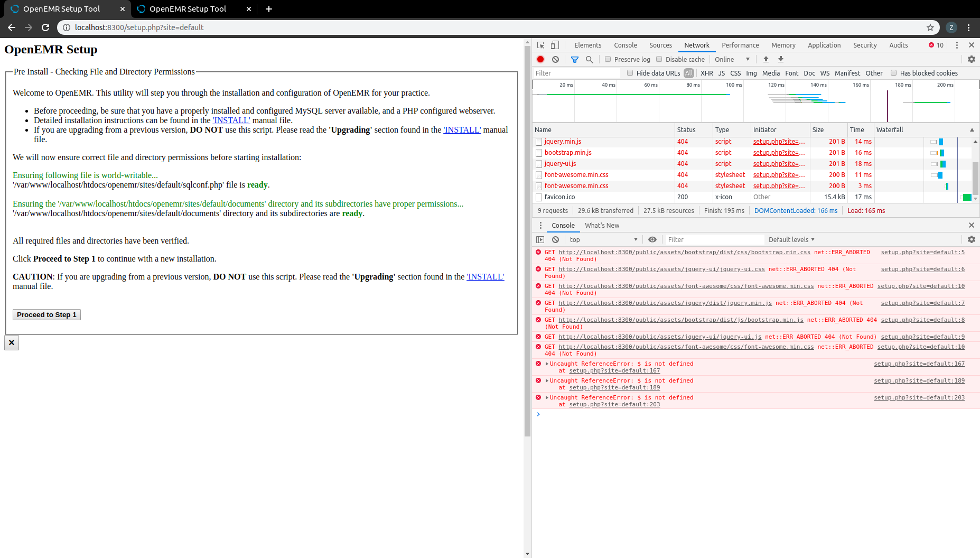
Task: Clear the network requests list
Action: (555, 59)
